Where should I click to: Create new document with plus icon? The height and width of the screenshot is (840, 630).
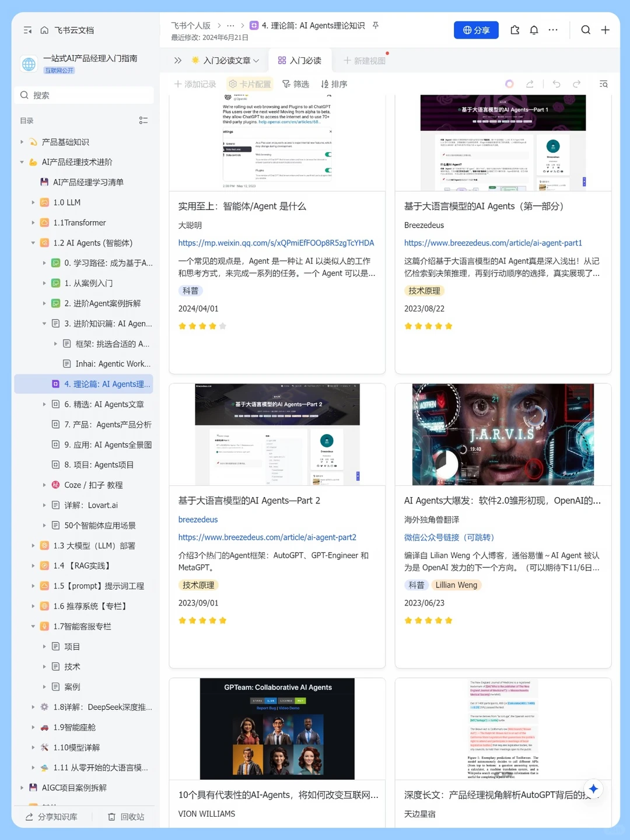[x=605, y=30]
